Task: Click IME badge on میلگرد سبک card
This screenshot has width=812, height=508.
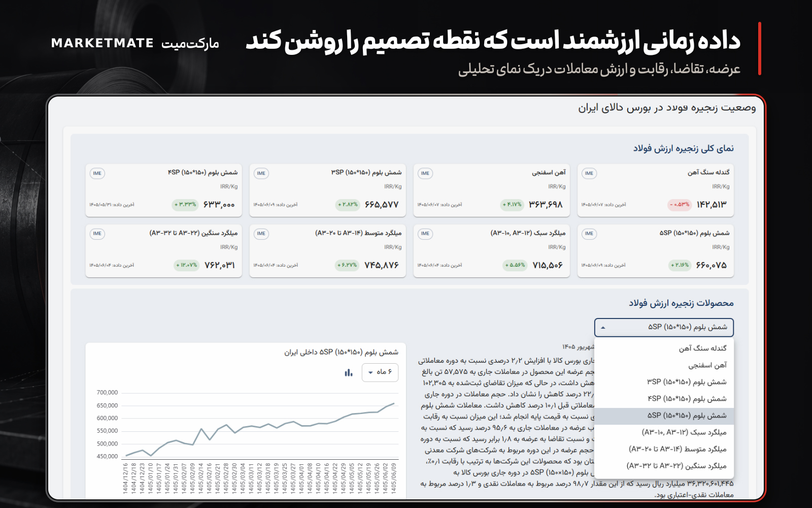Action: tap(425, 234)
